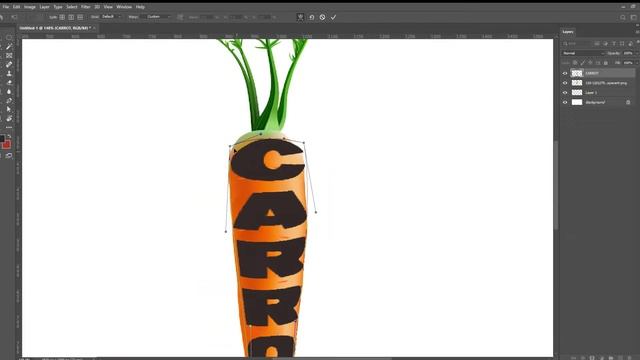The height and width of the screenshot is (360, 640).
Task: Open the search icon in options bar
Action: 623,18
